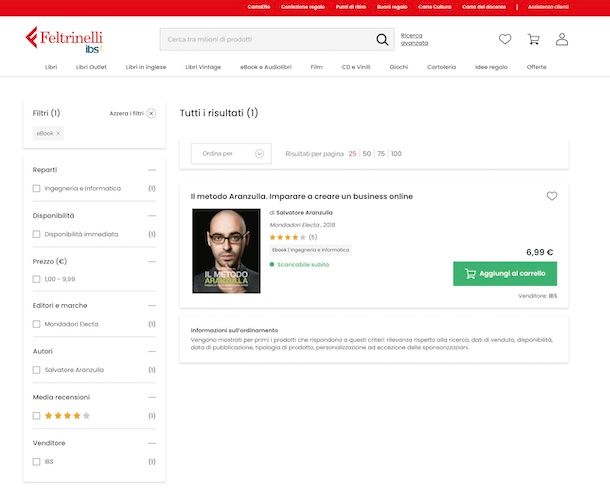
Task: Click the eBook | Ingegneria e informatica tag
Action: point(310,250)
